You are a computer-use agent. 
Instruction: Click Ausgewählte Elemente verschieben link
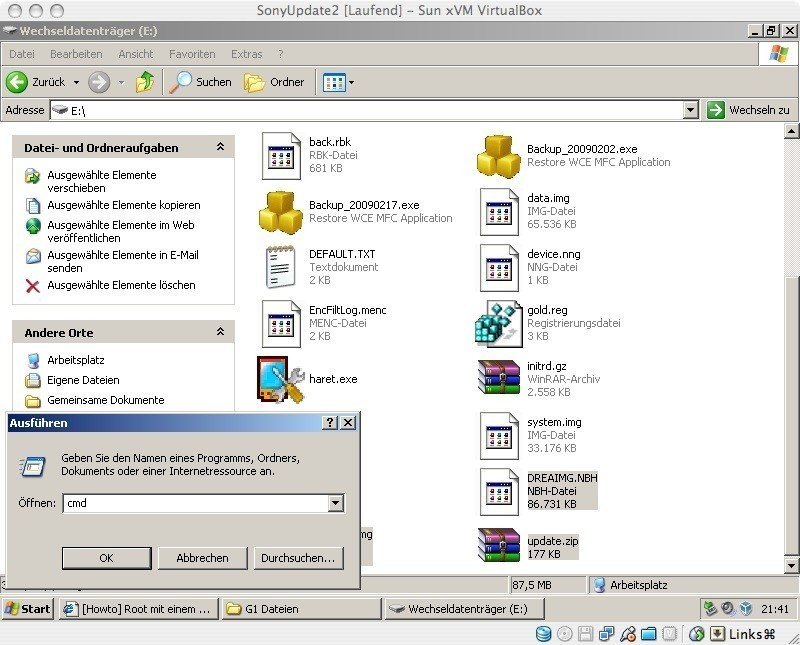(x=102, y=181)
